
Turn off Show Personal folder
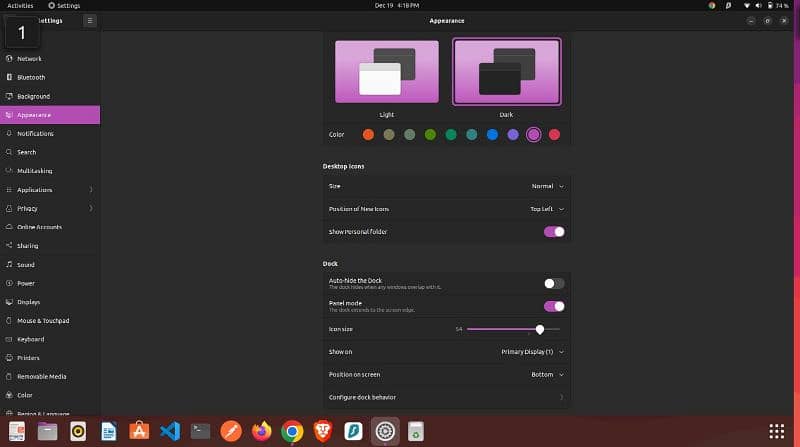click(553, 232)
